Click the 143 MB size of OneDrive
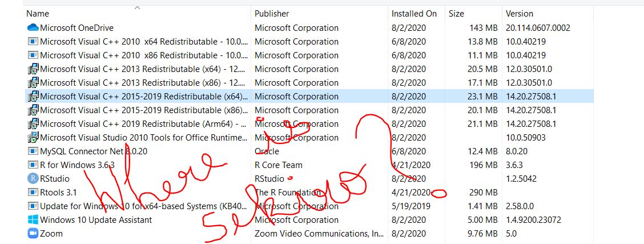 coord(484,27)
